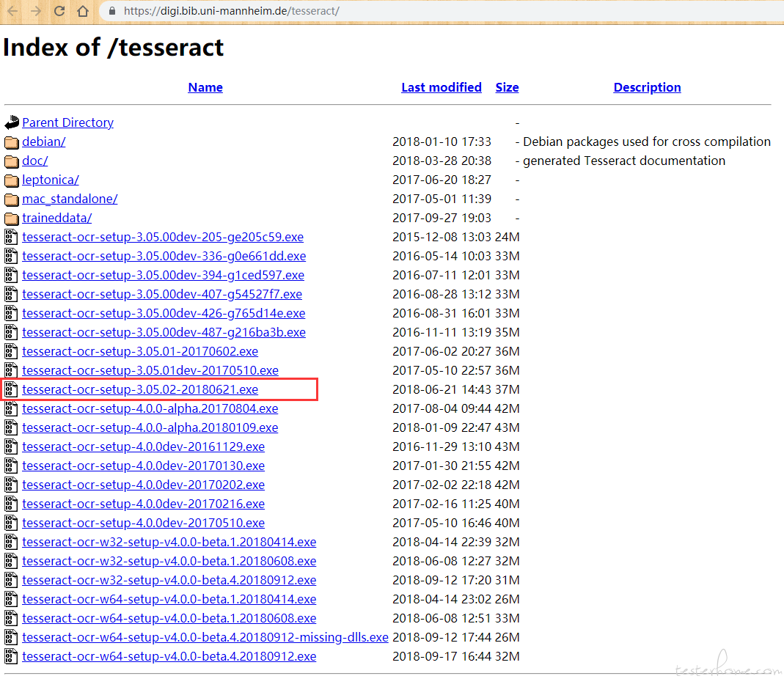Click file icon for 4.0.0-alpha.20180109.exe
Viewport: 784px width, 687px height.
coord(11,427)
